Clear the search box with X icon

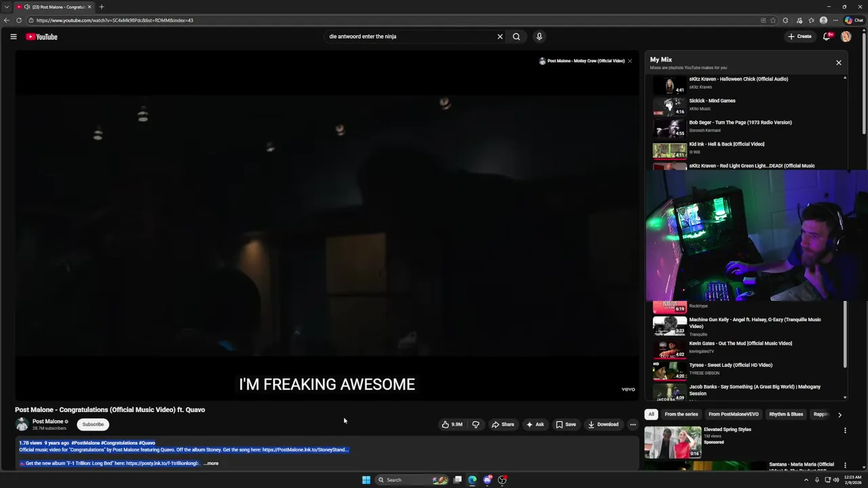[500, 37]
